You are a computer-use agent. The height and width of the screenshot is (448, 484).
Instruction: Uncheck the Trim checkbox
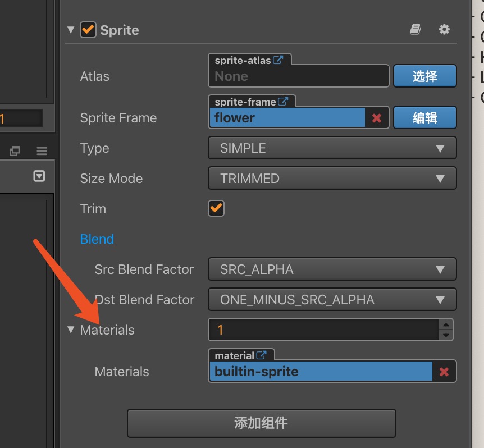tap(216, 208)
